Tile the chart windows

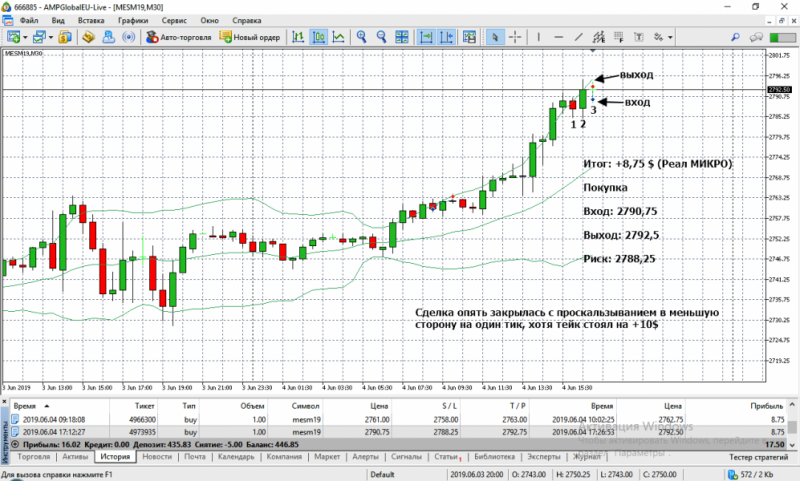pyautogui.click(x=402, y=37)
